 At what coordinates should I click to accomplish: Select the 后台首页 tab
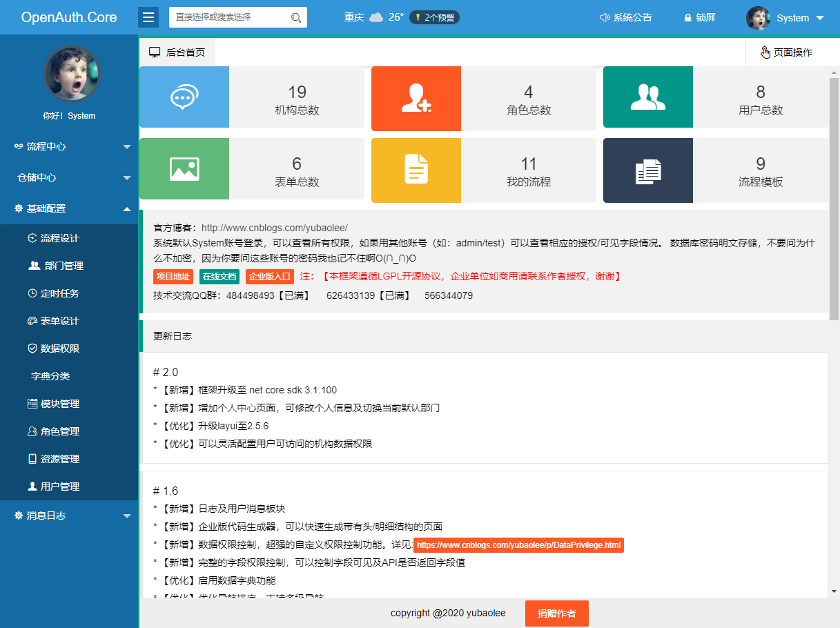pos(177,52)
